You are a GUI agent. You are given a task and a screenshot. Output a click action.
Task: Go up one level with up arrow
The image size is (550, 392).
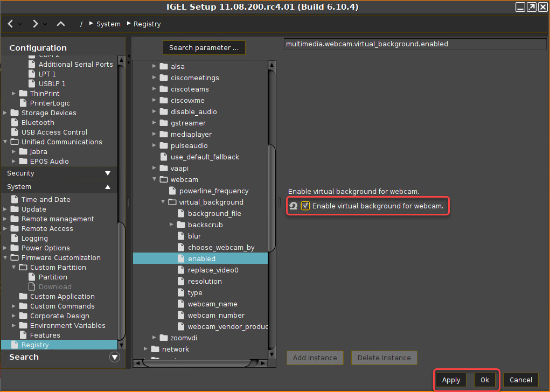tap(61, 24)
